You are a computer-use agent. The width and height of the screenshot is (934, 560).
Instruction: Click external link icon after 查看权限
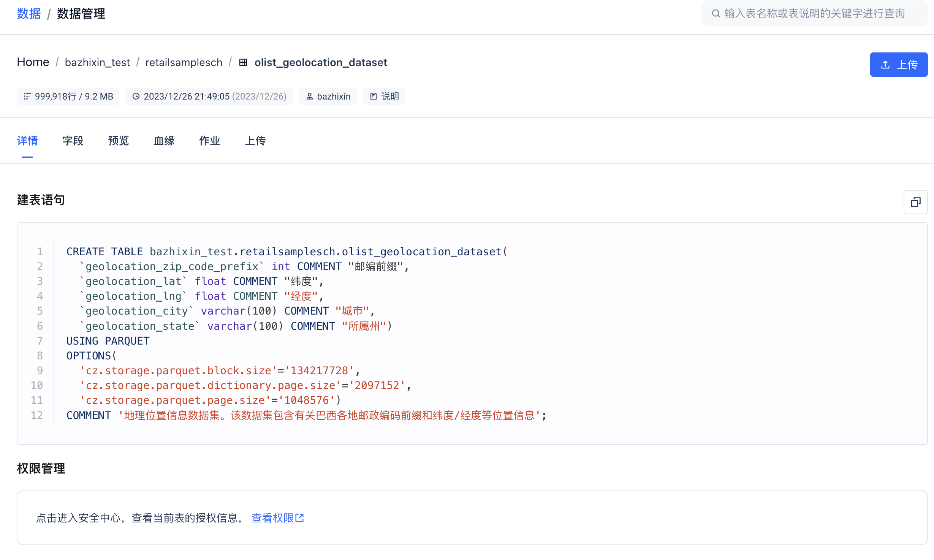(x=300, y=518)
